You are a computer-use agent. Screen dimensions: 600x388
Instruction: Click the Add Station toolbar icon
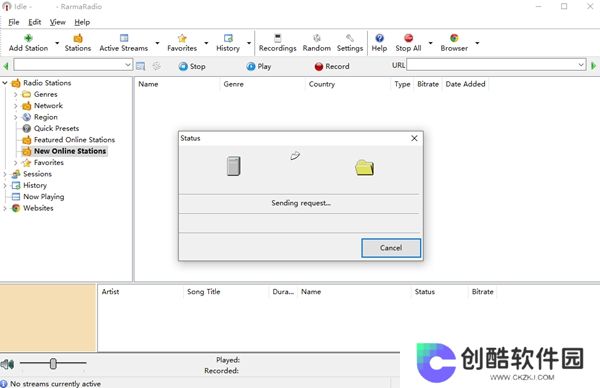(28, 38)
